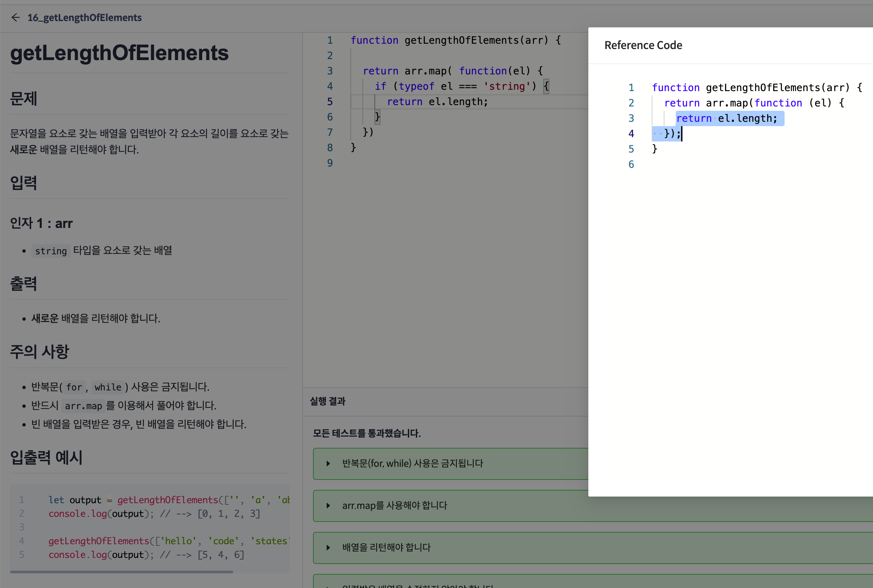Viewport: 873px width, 588px height.
Task: Click the horizontal scrollbar under the example code
Action: [x=121, y=572]
